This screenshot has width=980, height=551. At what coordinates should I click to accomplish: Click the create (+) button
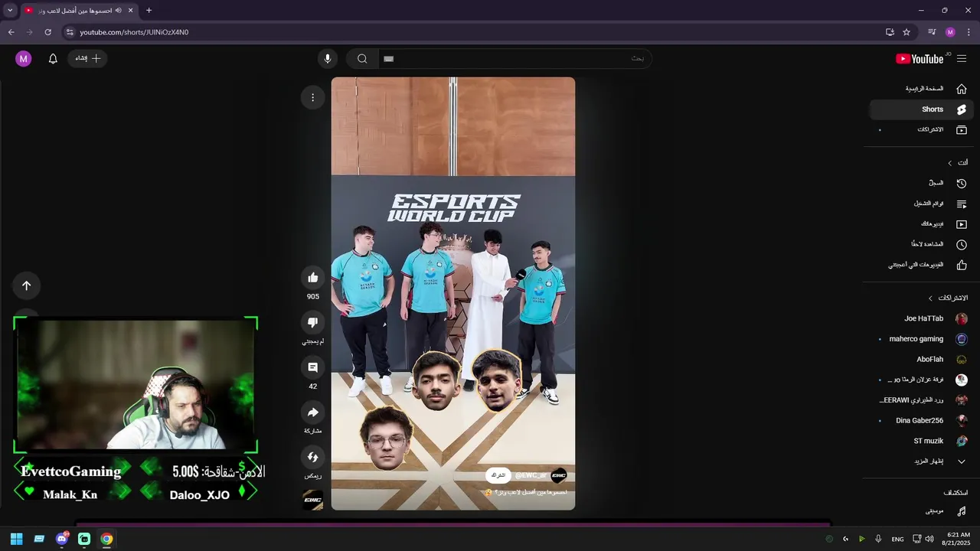coord(88,59)
